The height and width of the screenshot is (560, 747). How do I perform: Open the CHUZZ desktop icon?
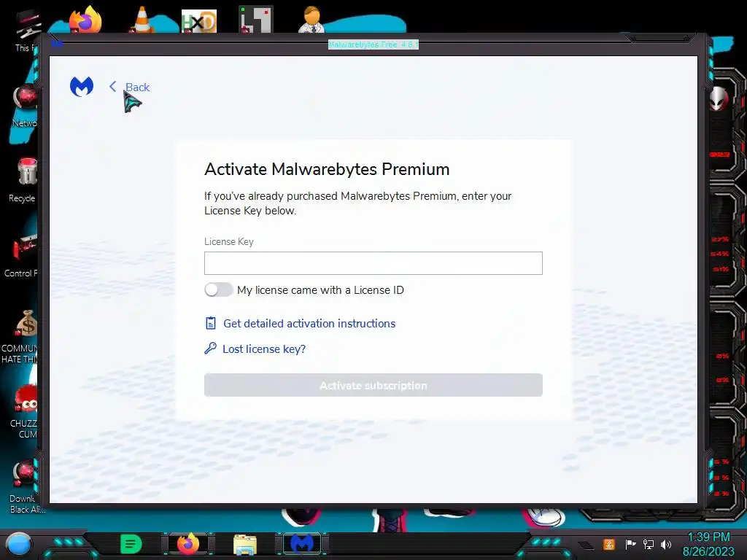click(x=24, y=411)
